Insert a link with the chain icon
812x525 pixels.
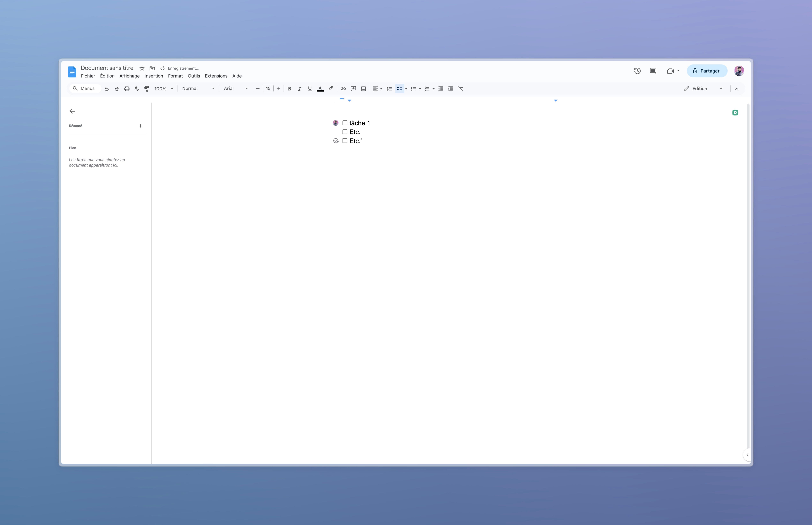(x=343, y=89)
